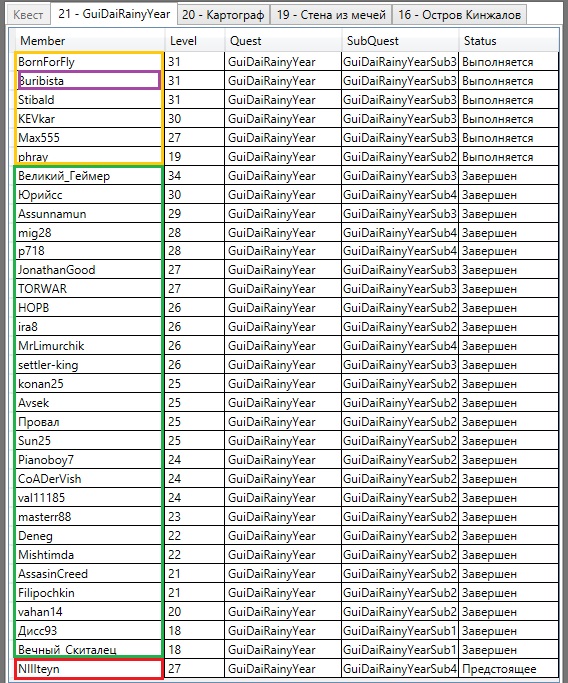
Task: Select member Дисс93
Action: (x=89, y=631)
